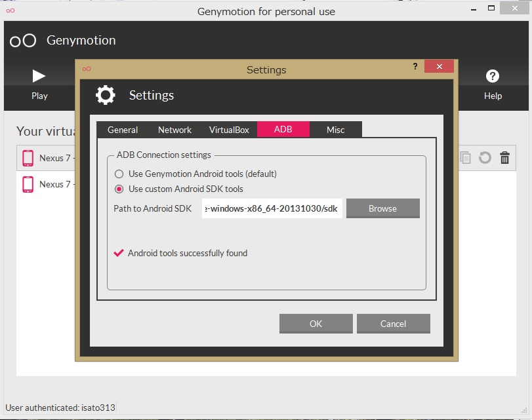Click the 'ADB Connection settings' group title
Image resolution: width=532 pixels, height=420 pixels.
click(x=164, y=155)
